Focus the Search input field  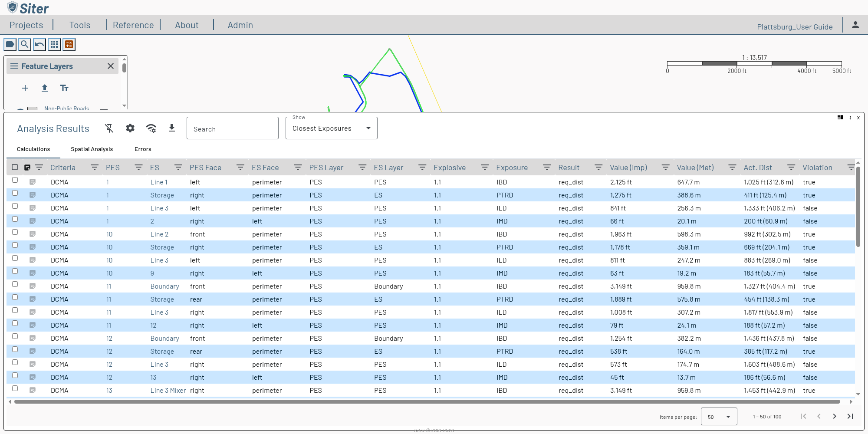click(233, 128)
